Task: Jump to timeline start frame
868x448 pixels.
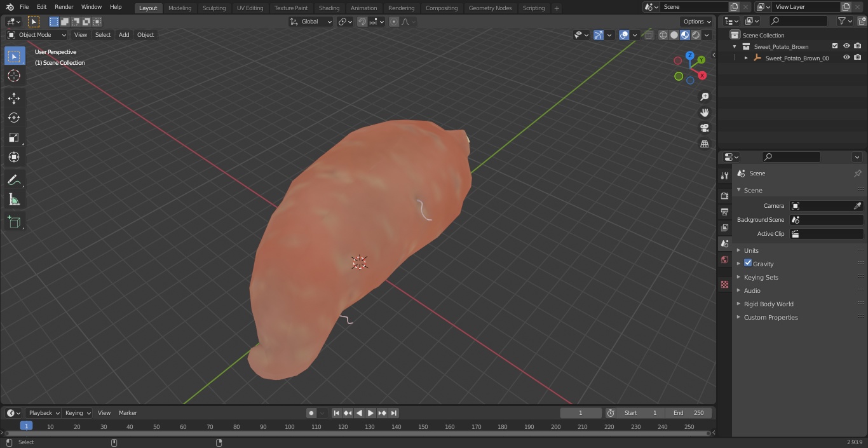Action: point(337,413)
